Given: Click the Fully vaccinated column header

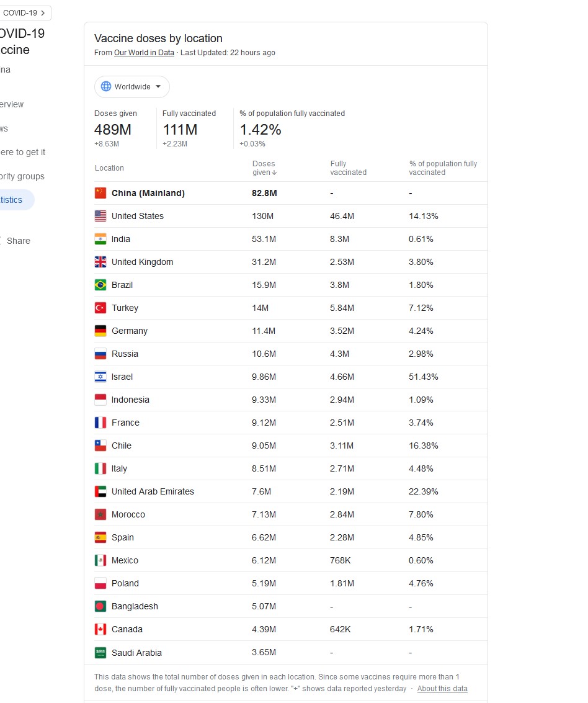Looking at the screenshot, I should pos(348,168).
